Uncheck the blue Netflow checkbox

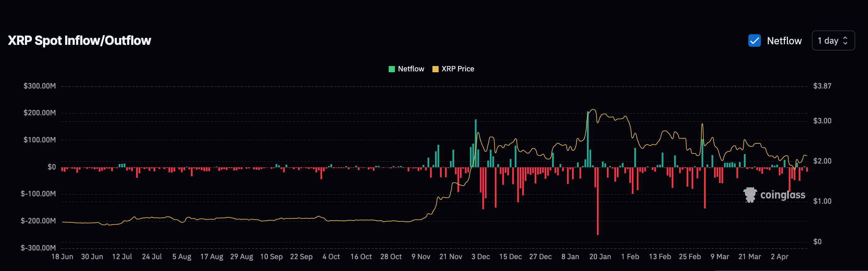click(754, 41)
